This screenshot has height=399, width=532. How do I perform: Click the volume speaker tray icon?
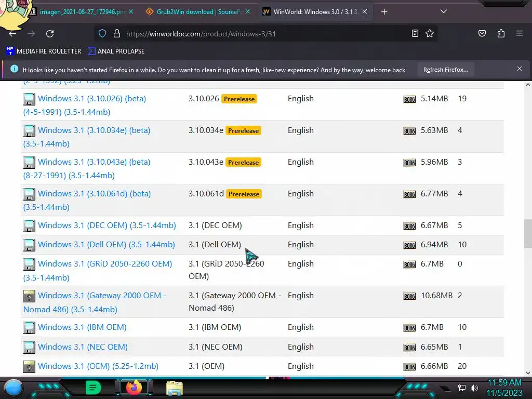474,388
